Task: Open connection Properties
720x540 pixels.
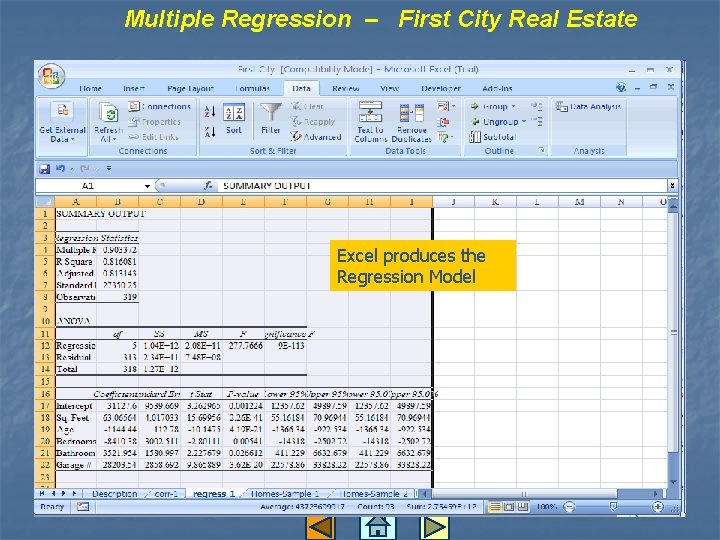Action: (155, 122)
